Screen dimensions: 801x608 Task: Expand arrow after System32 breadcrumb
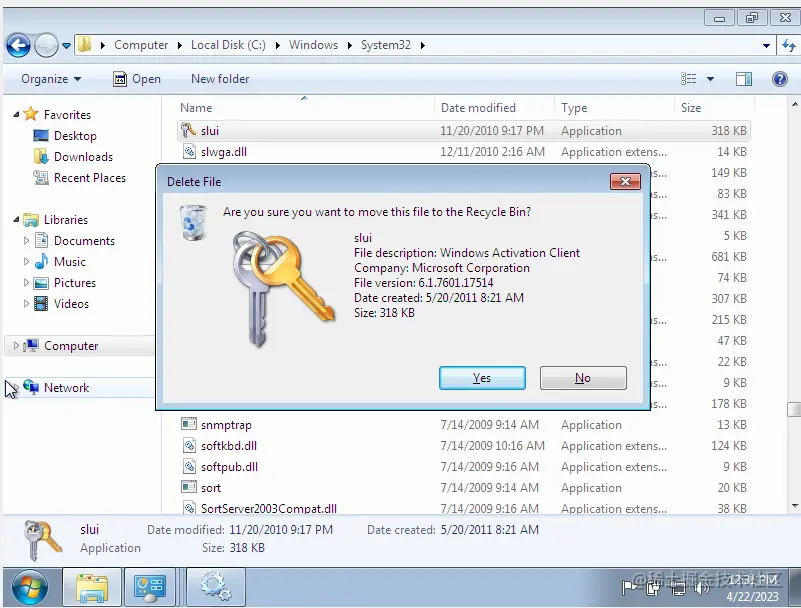423,45
